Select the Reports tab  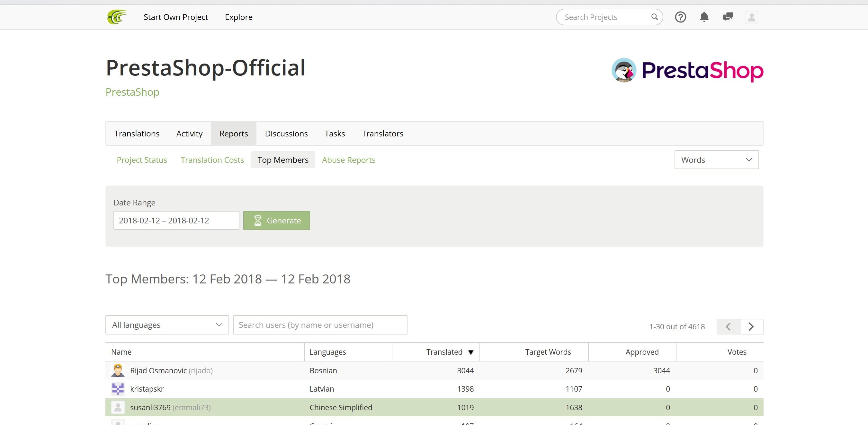(x=234, y=134)
